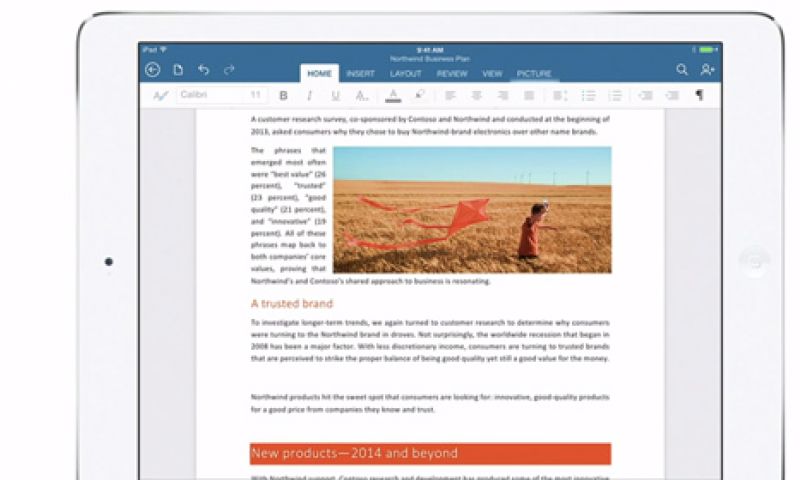Apply bulleted list
This screenshot has width=800, height=480.
[x=588, y=95]
